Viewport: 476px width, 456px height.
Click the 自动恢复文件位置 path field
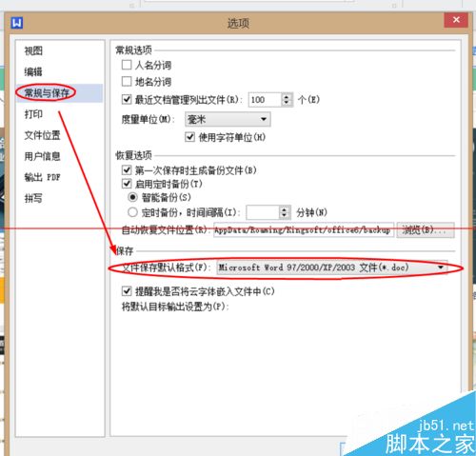tap(304, 229)
